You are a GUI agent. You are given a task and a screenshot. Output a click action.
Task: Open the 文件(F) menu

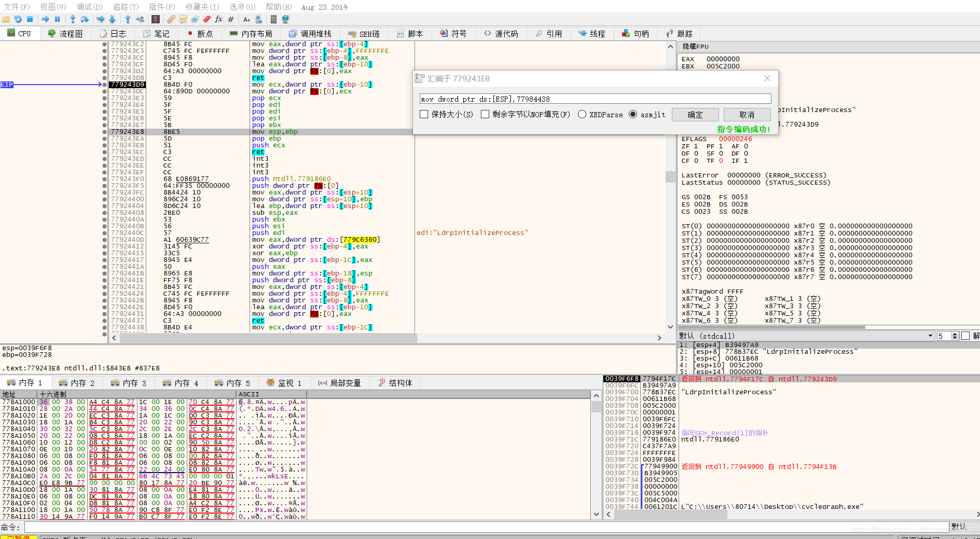coord(17,7)
